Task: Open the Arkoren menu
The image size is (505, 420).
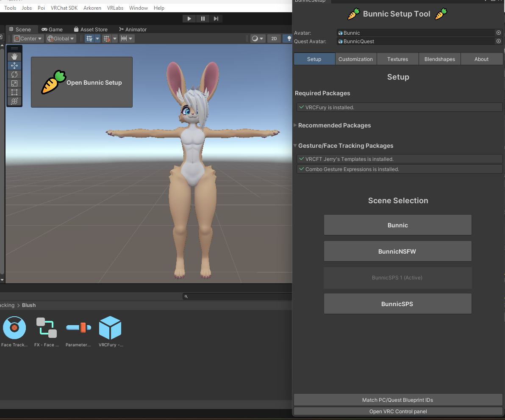Action: coord(92,8)
